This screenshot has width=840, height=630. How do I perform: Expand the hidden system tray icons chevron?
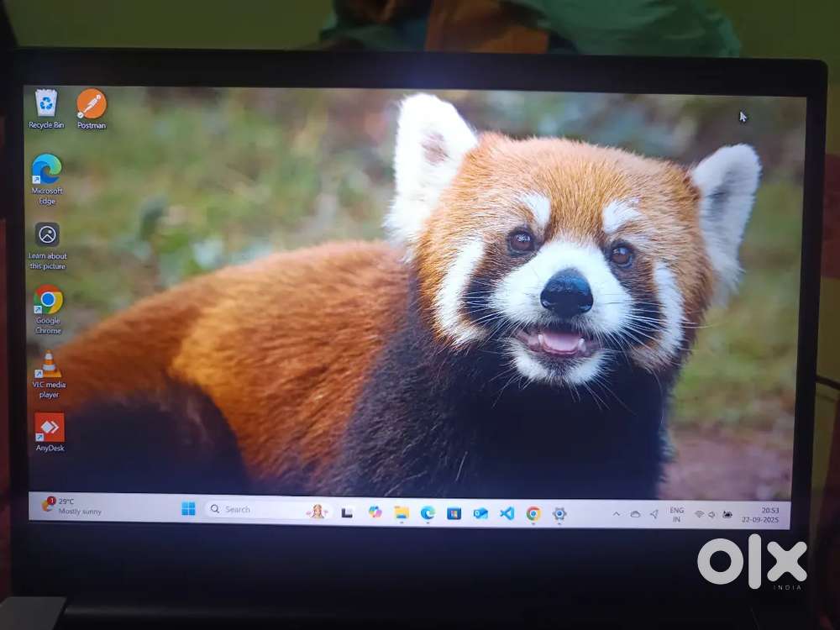tap(616, 514)
